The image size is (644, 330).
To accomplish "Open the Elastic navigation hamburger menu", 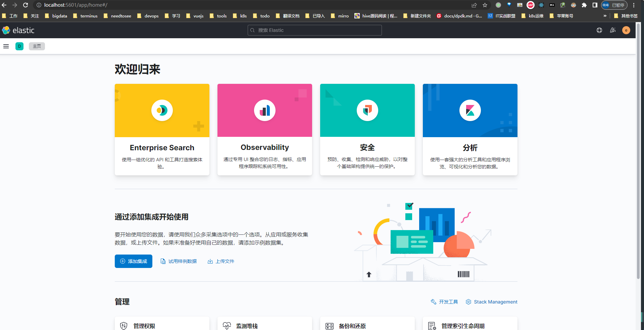I will (6, 46).
